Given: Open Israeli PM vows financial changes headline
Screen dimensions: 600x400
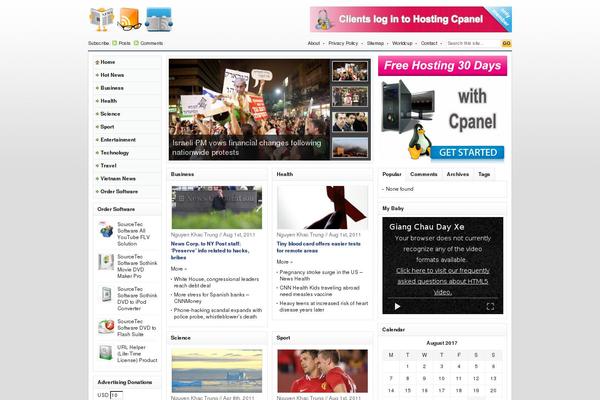Looking at the screenshot, I should click(x=247, y=147).
